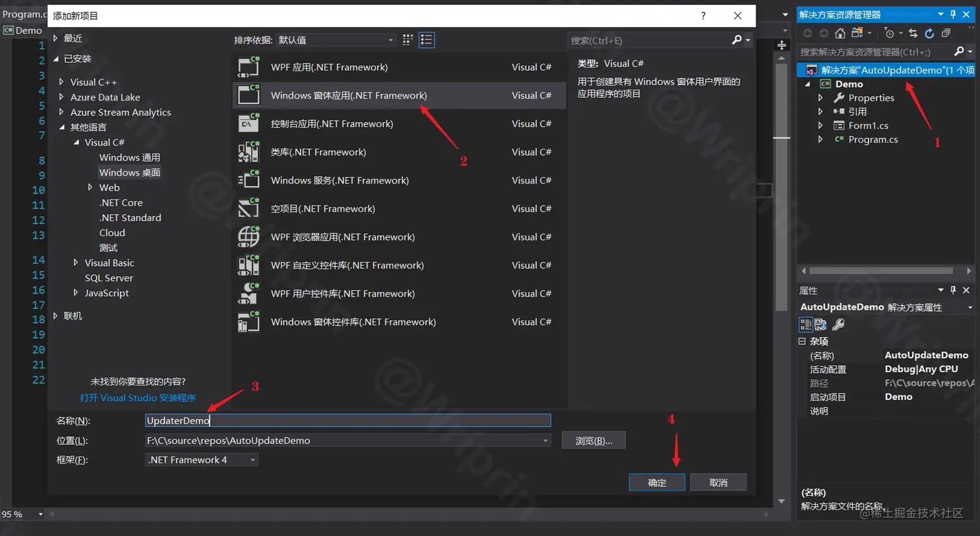Click the 启动项目 Demo value in 属性 panel
The image size is (980, 536).
[x=898, y=397]
